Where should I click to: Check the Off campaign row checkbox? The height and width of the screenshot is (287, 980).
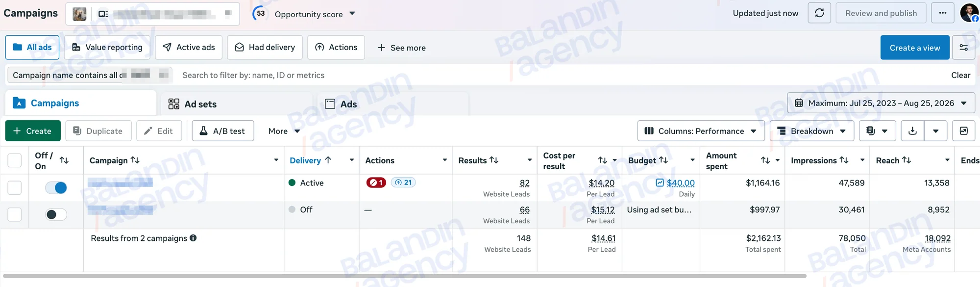(15, 214)
